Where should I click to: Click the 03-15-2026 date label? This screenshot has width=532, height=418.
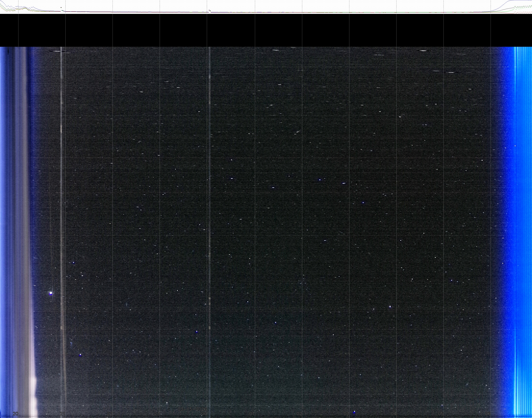[192, 409]
